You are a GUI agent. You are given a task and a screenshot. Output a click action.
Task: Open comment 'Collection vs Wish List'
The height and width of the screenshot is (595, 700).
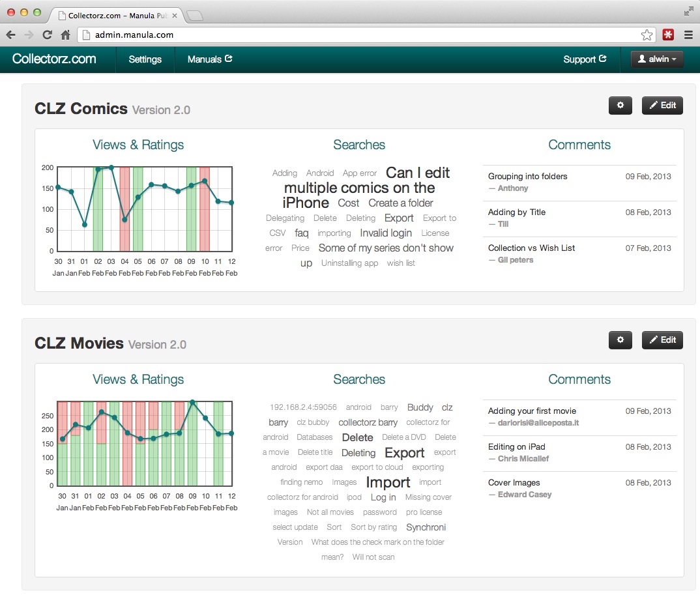pyautogui.click(x=531, y=248)
